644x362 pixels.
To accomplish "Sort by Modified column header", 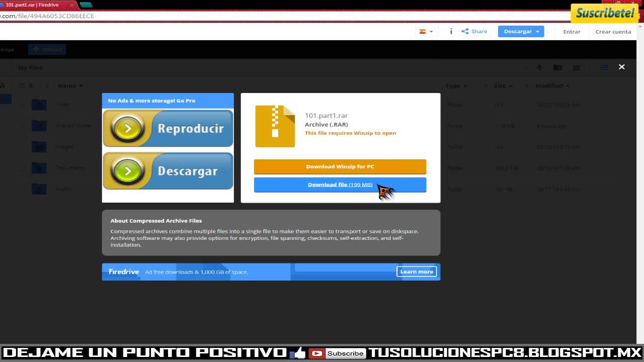I will click(x=552, y=85).
